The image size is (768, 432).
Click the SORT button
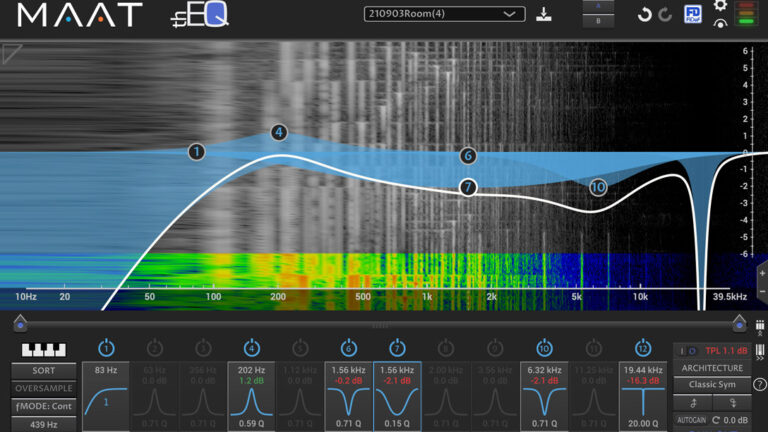(x=44, y=371)
